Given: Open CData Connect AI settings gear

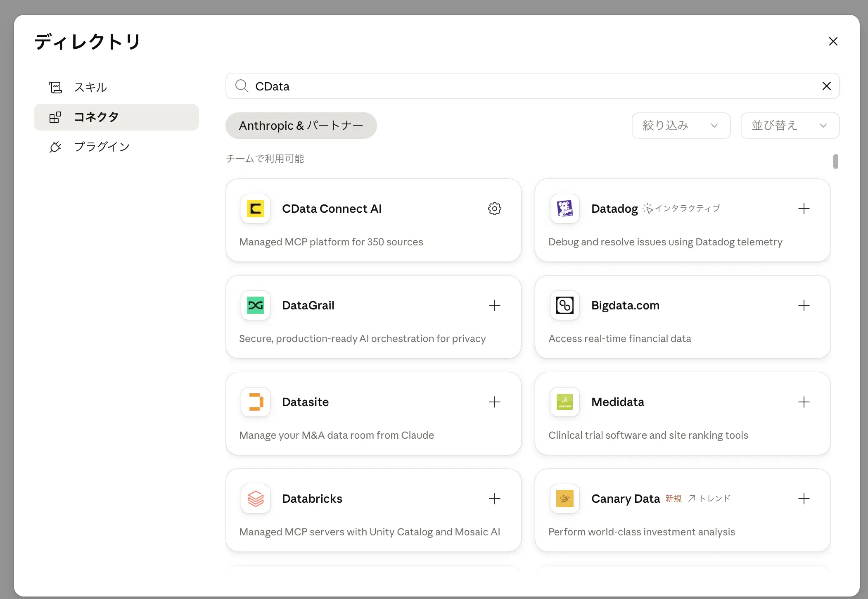Looking at the screenshot, I should 494,209.
